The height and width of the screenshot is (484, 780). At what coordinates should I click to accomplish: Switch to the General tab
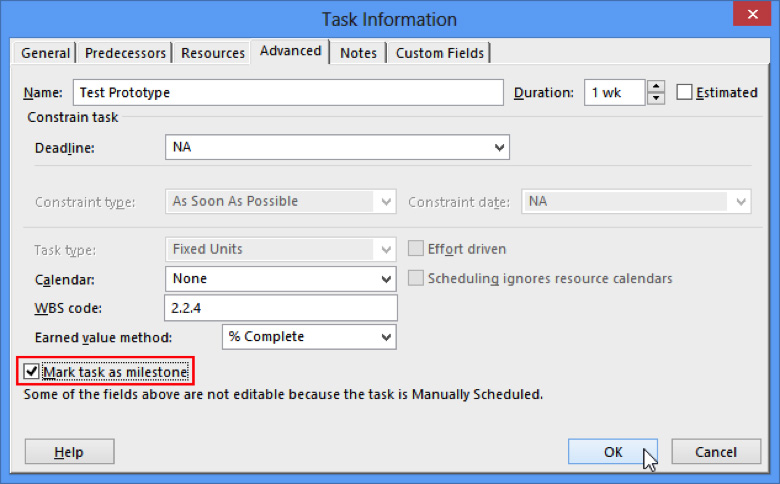pos(46,53)
